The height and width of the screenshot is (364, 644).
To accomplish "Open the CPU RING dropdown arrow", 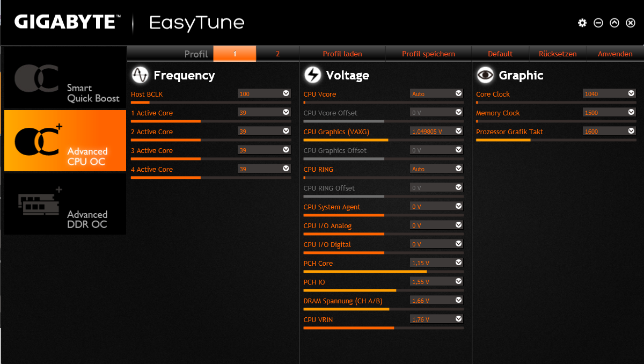I will [x=458, y=169].
